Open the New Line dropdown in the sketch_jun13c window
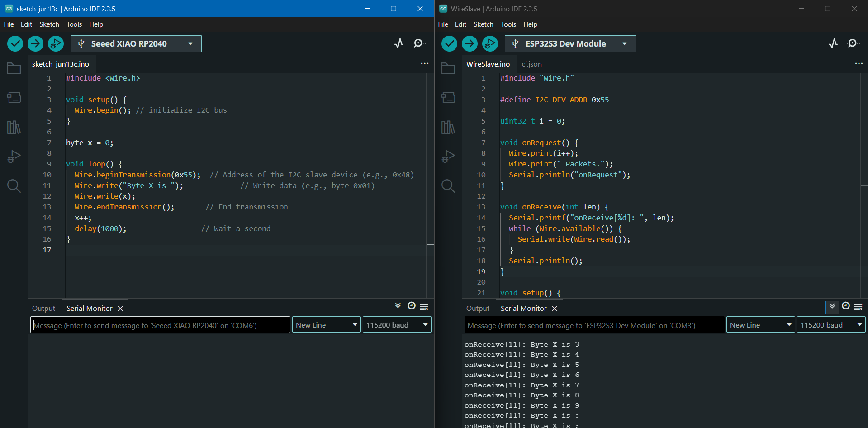This screenshot has height=428, width=868. (x=327, y=325)
